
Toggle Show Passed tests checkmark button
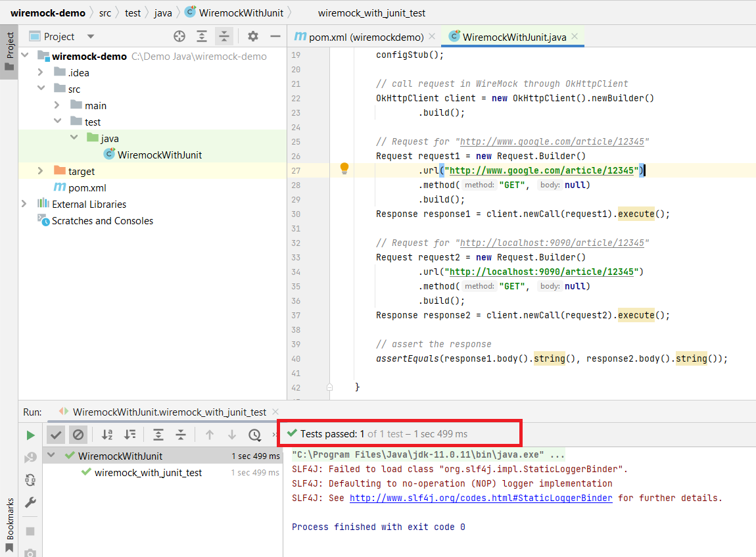[57, 435]
